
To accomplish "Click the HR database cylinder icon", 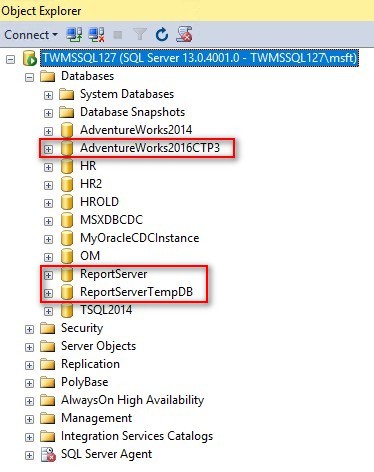I will (67, 166).
